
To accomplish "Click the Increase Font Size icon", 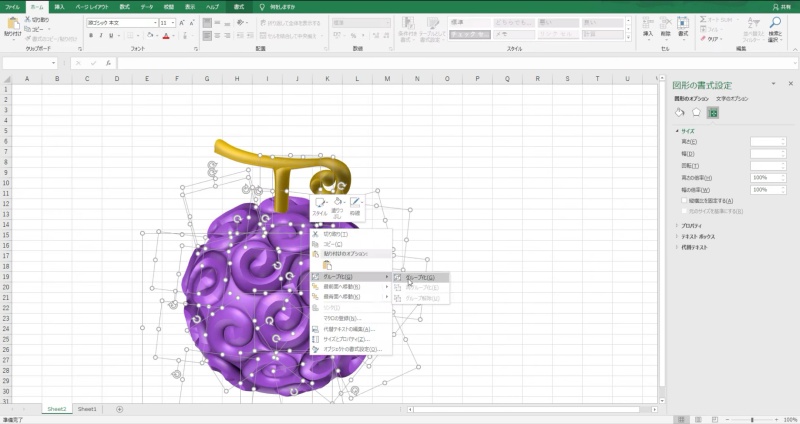I will pos(182,23).
